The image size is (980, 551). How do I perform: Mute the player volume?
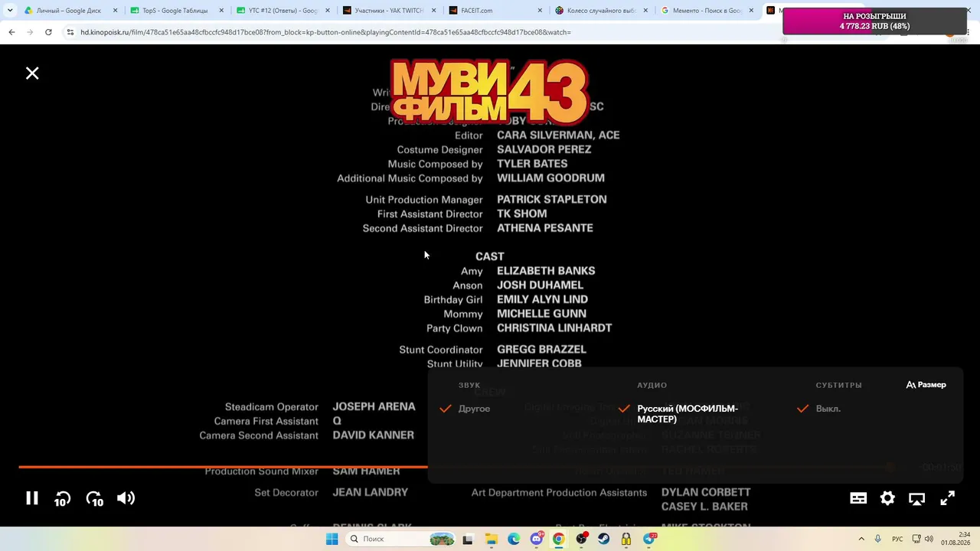pos(126,498)
